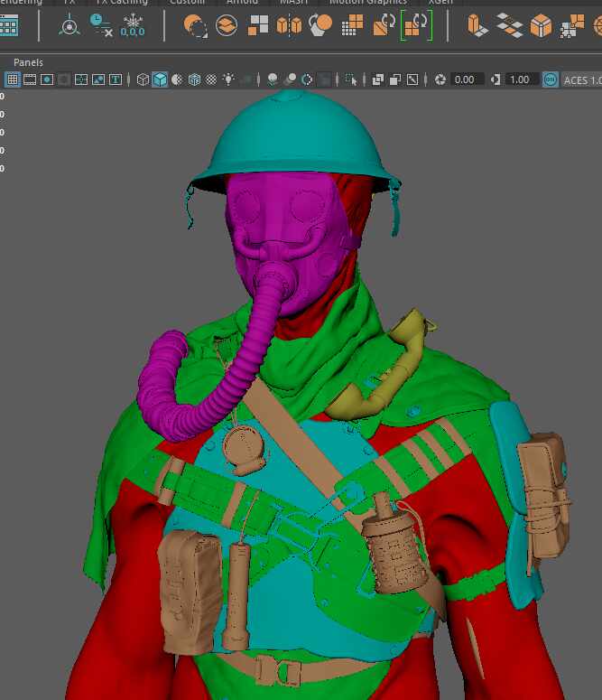The height and width of the screenshot is (700, 602).
Task: Toggle Textured display checker icon
Action: [211, 79]
